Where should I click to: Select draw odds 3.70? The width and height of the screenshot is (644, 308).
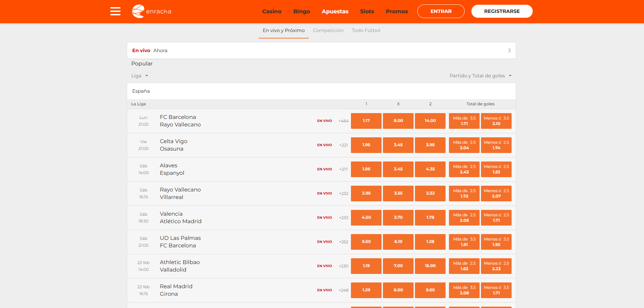(x=398, y=218)
